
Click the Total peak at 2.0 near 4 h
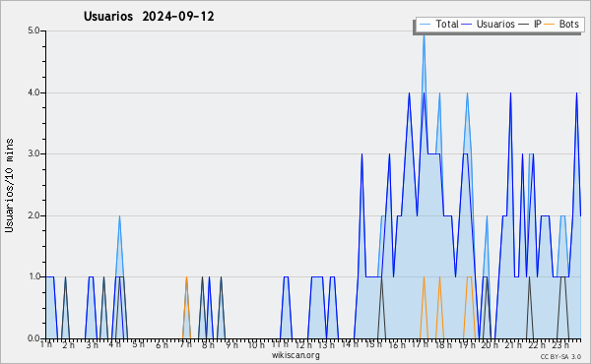[x=119, y=216]
